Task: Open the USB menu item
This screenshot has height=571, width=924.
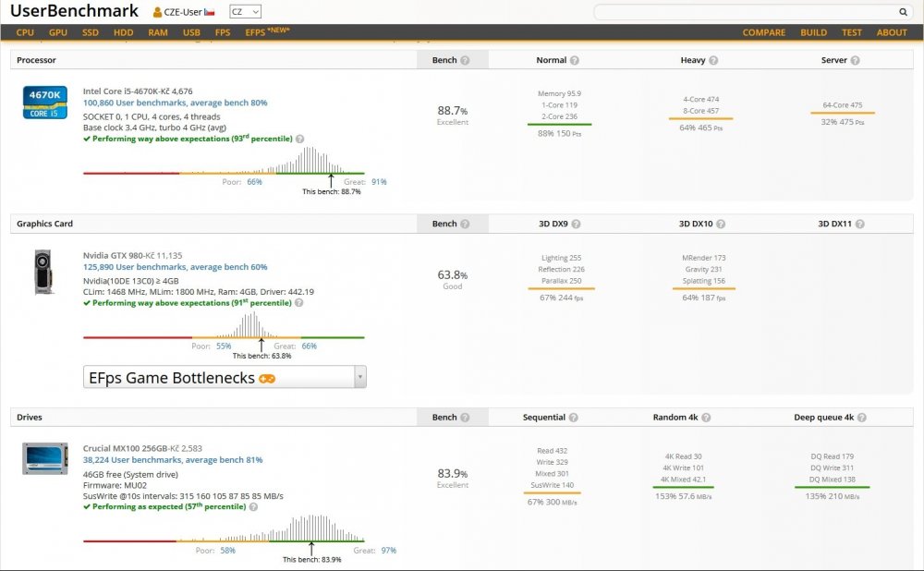Action: [x=191, y=32]
